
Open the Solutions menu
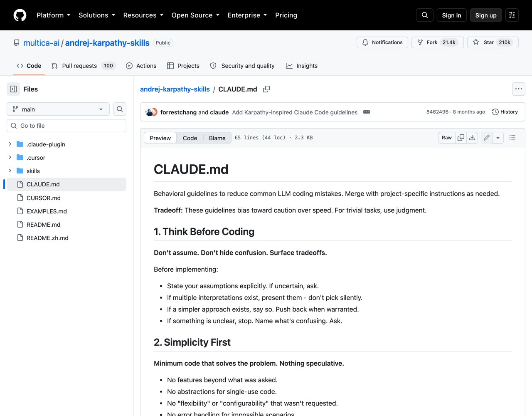(97, 15)
